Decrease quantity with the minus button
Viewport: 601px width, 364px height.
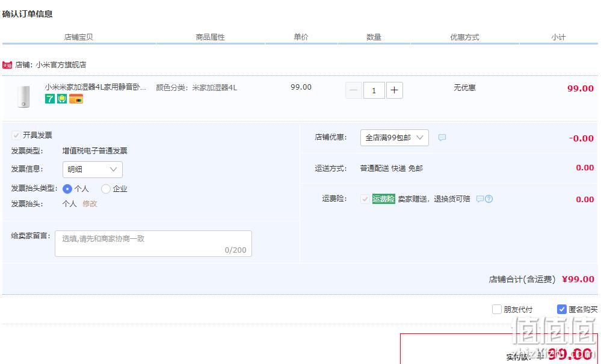(353, 90)
